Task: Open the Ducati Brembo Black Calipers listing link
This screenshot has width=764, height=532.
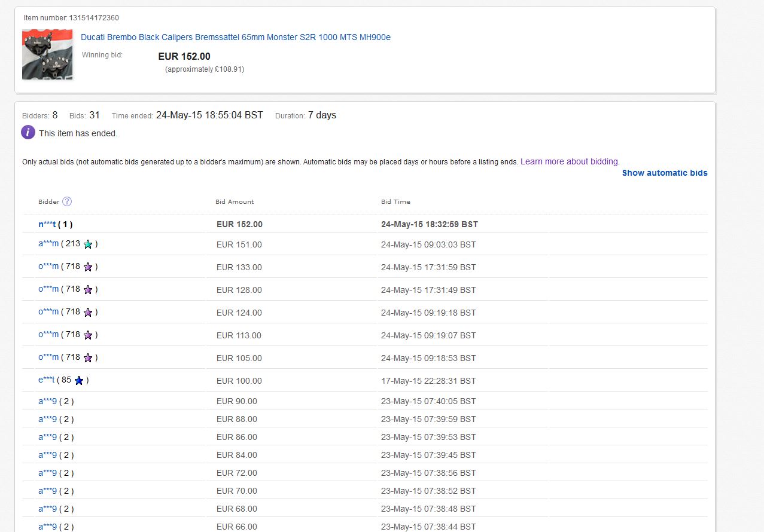Action: [x=235, y=37]
